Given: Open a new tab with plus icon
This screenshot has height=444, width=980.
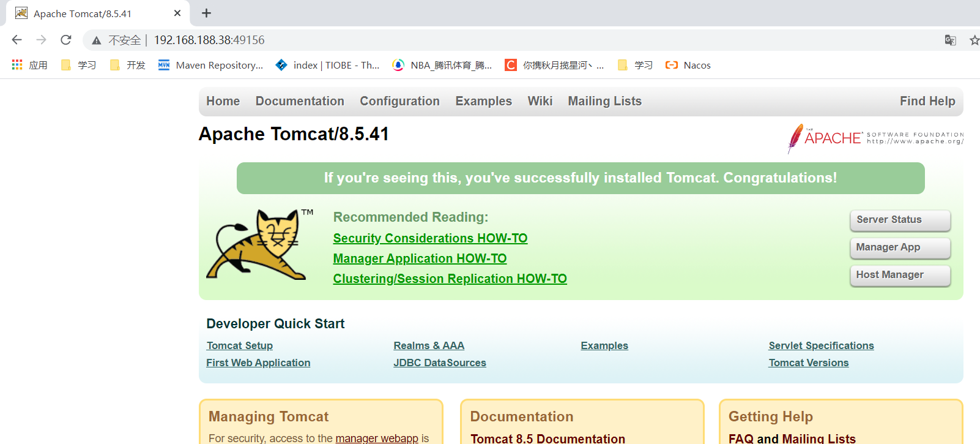Looking at the screenshot, I should coord(206,13).
